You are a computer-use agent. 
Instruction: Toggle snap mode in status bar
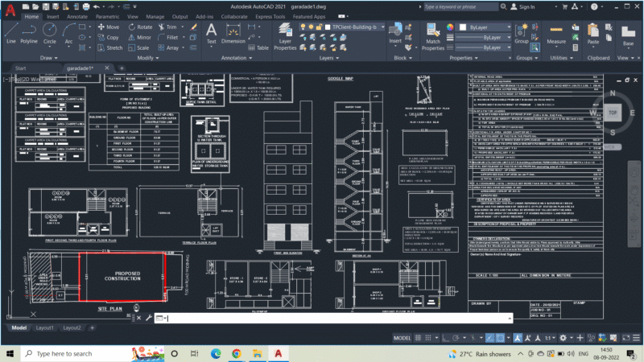coord(428,338)
